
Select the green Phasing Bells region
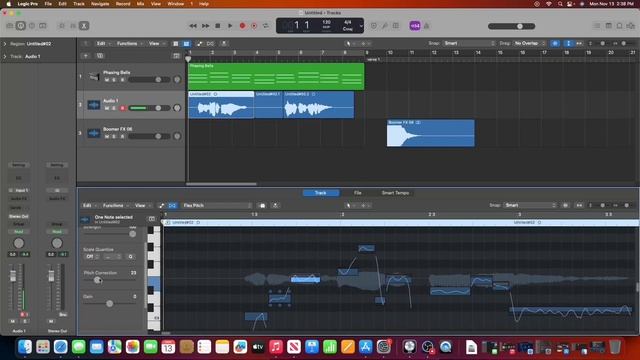[x=276, y=76]
